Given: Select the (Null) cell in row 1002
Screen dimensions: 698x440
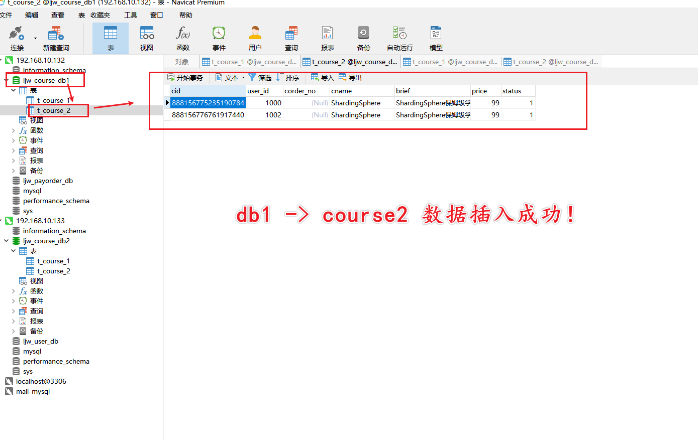Looking at the screenshot, I should coord(306,115).
